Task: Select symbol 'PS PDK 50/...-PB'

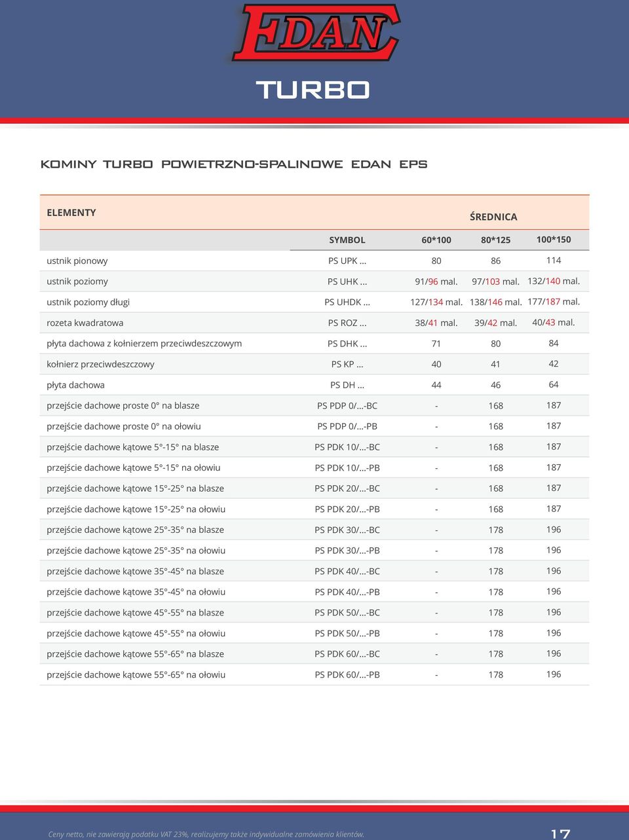Action: pos(347,634)
